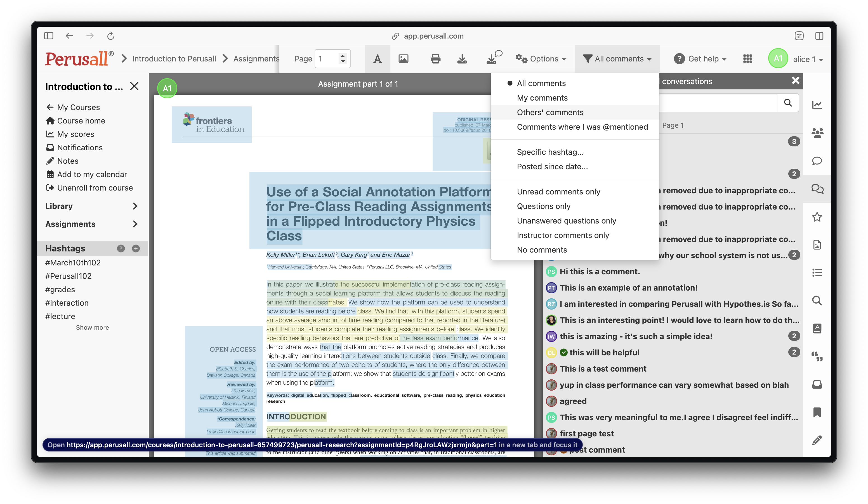Select the #Perusall102 hashtag
Image resolution: width=868 pixels, height=504 pixels.
69,276
